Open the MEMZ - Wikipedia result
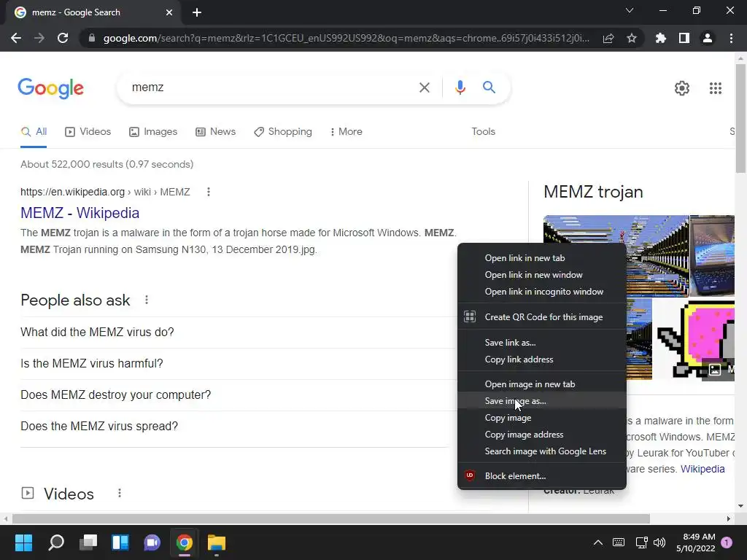 pyautogui.click(x=80, y=213)
